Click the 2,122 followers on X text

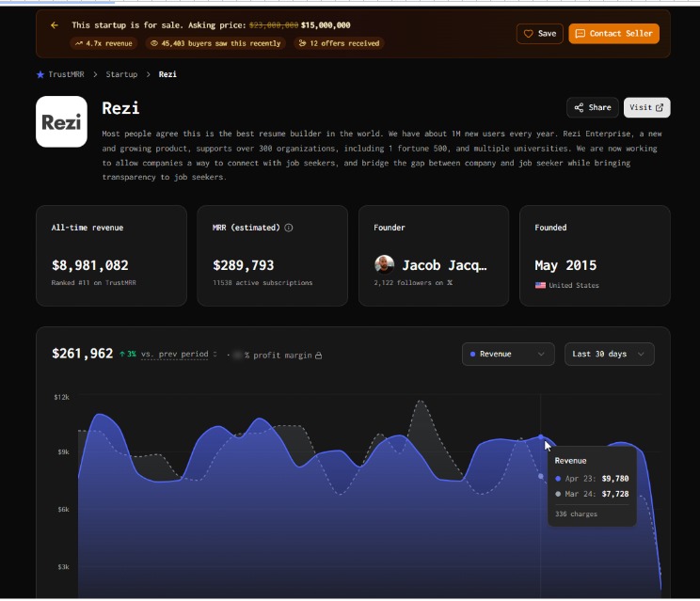[x=413, y=283]
